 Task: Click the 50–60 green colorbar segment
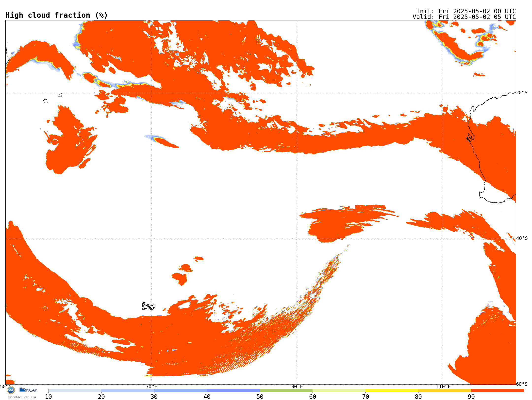(286, 391)
